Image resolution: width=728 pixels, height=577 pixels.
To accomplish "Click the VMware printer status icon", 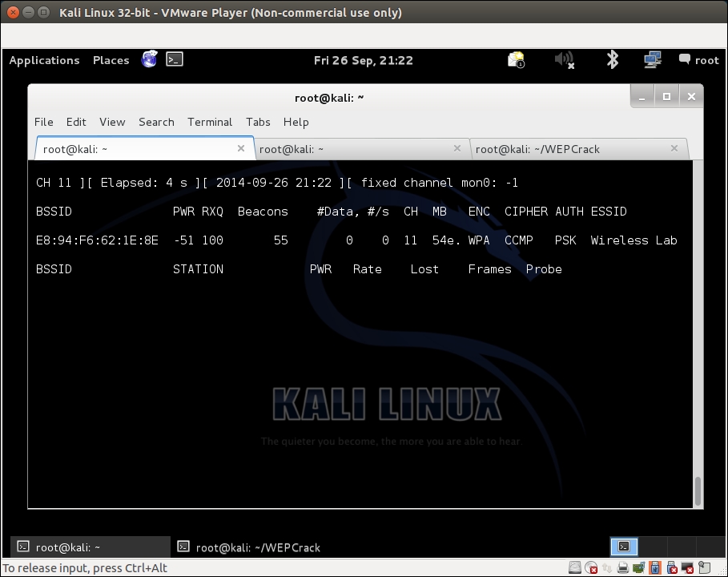I will [622, 567].
